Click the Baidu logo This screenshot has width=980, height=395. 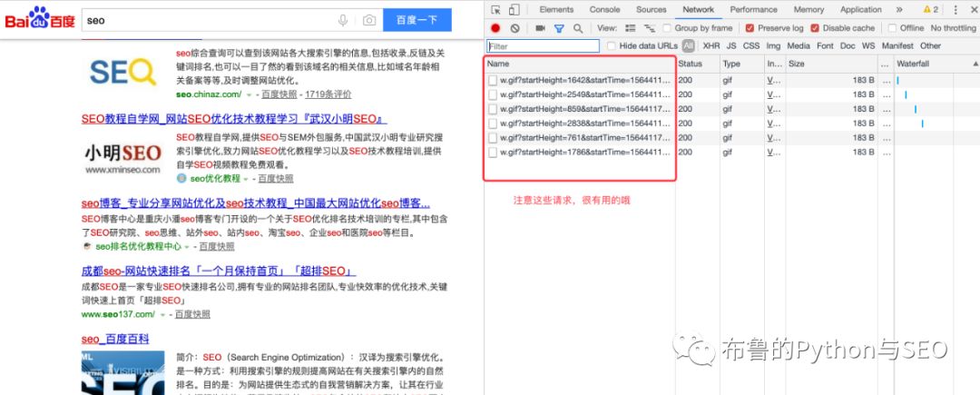tap(40, 18)
